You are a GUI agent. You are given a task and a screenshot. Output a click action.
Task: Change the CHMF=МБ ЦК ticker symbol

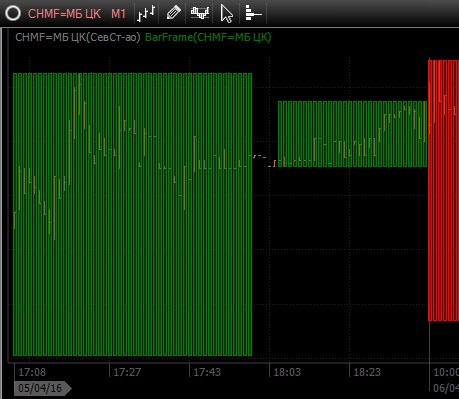(x=64, y=14)
